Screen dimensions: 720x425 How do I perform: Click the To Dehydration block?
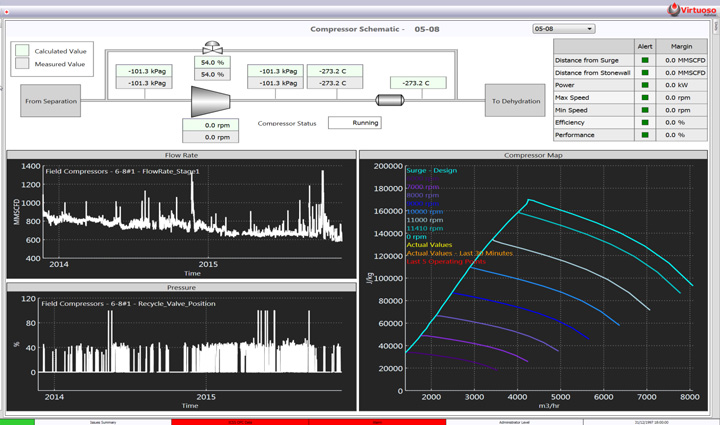point(514,101)
